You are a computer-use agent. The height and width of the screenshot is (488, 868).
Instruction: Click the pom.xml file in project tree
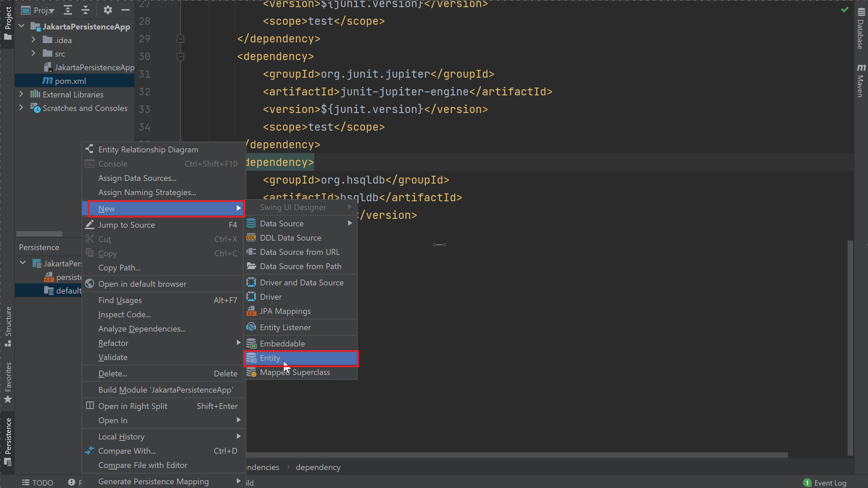70,80
